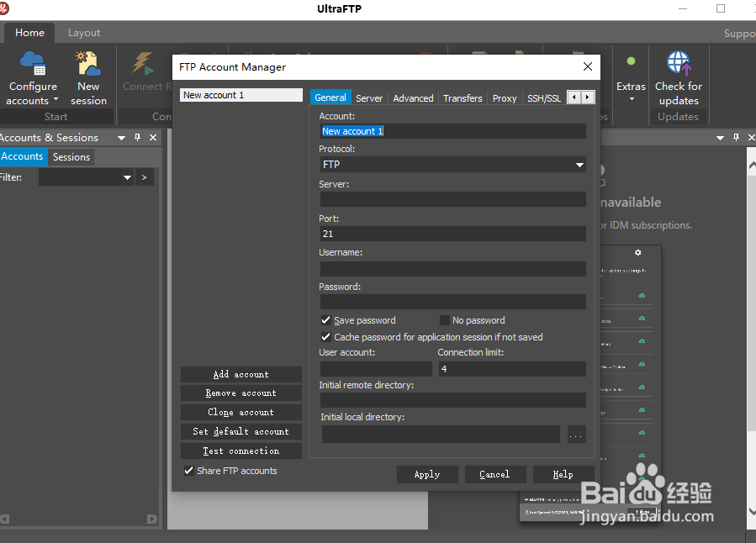The height and width of the screenshot is (543, 756).
Task: Select the General tab
Action: [x=330, y=98]
